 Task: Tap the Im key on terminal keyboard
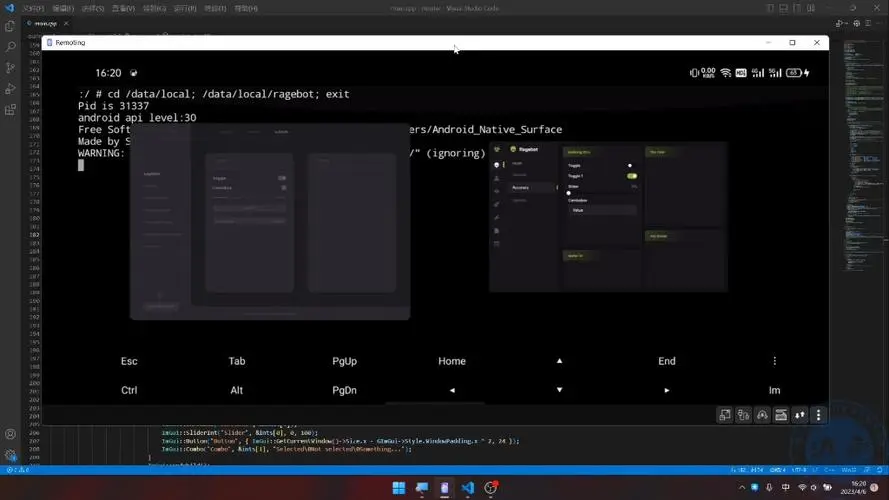click(774, 390)
